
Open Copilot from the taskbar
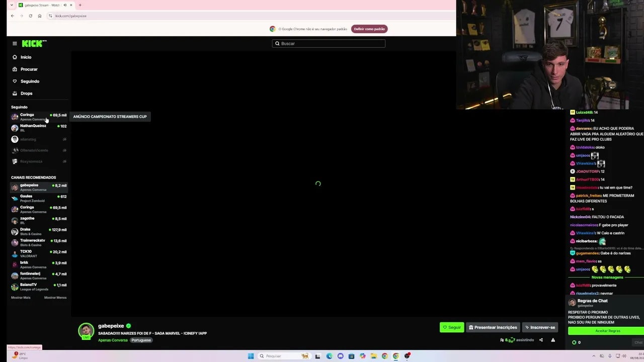tap(362, 356)
